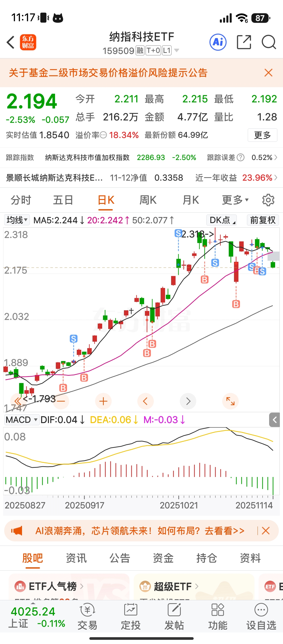
Task: Collapse the indicator side panel arrow
Action: pos(275,420)
